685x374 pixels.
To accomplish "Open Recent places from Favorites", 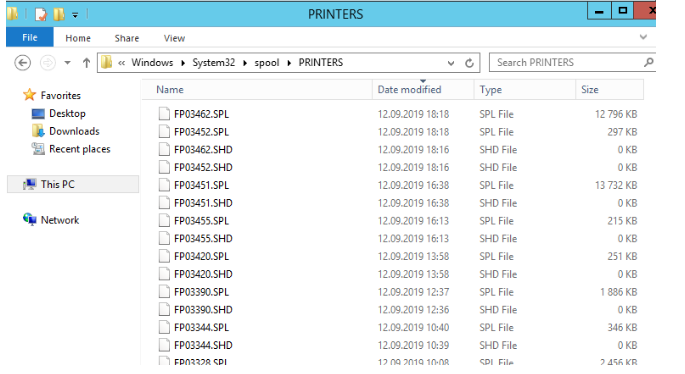I will (80, 149).
